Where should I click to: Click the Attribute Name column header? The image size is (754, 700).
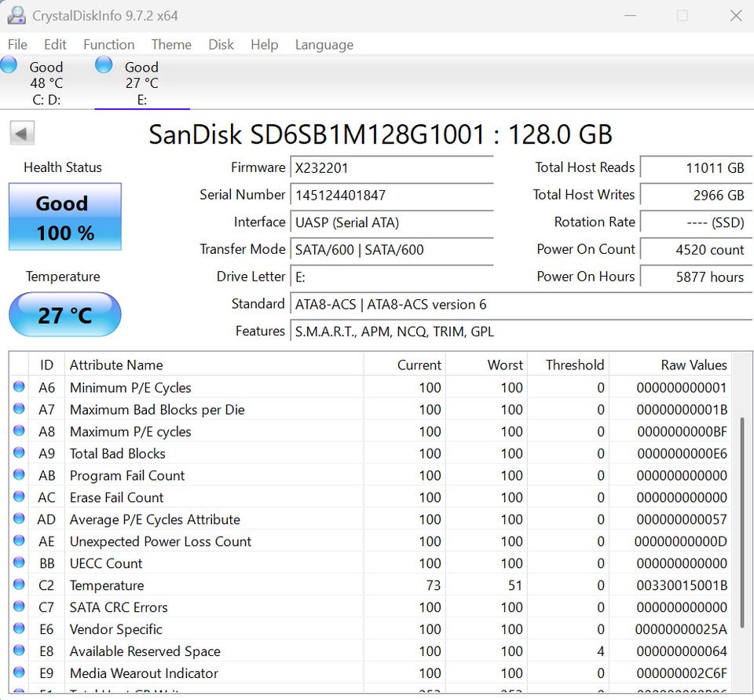214,365
